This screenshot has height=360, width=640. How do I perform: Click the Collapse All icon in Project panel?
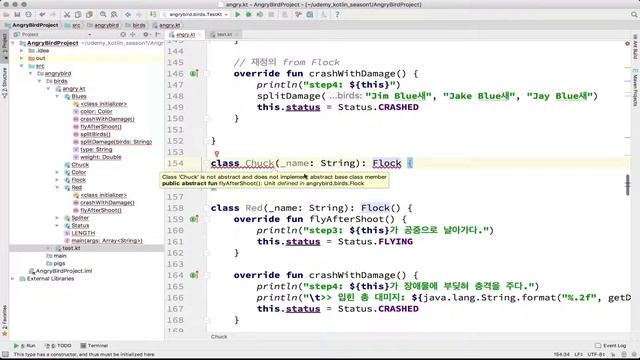point(133,35)
